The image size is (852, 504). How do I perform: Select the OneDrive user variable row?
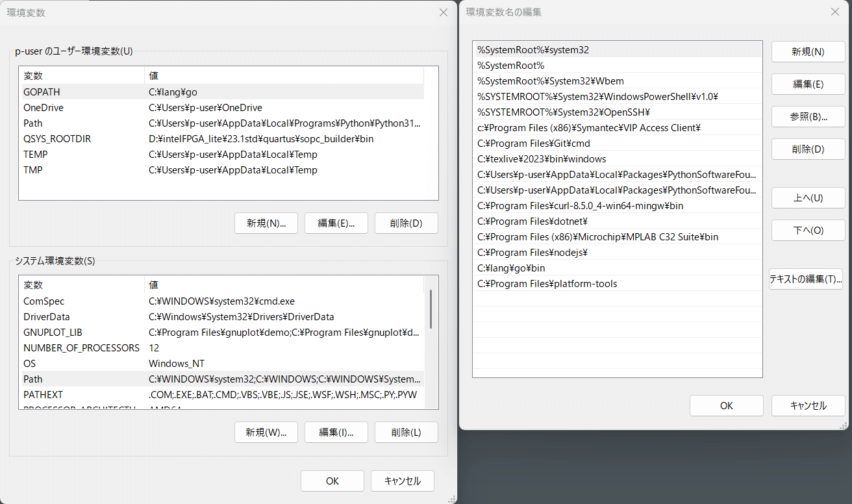[x=223, y=108]
